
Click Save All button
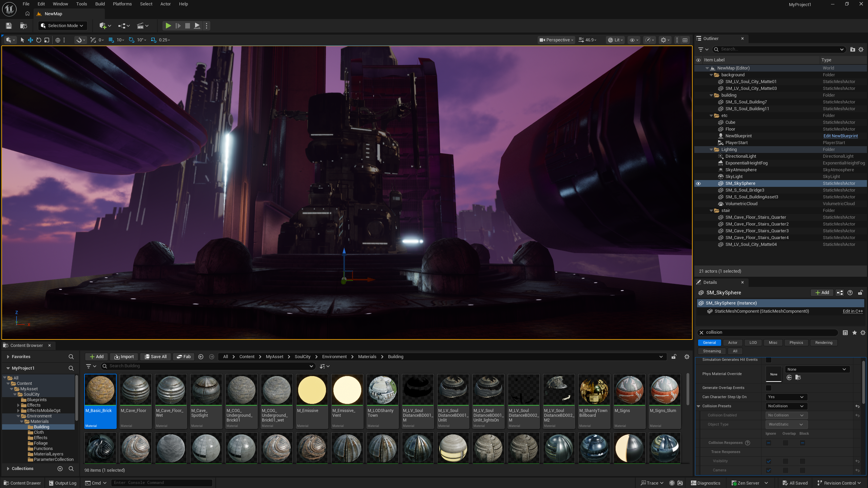coord(156,356)
